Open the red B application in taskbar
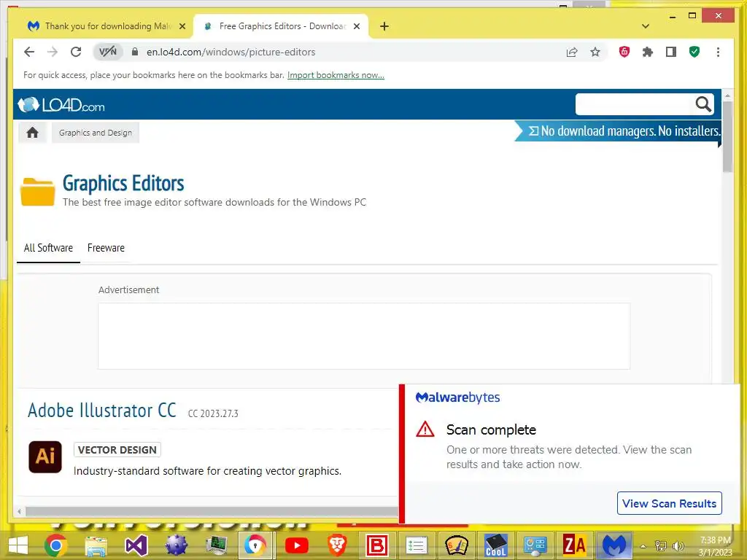The width and height of the screenshot is (747, 560). tap(376, 545)
